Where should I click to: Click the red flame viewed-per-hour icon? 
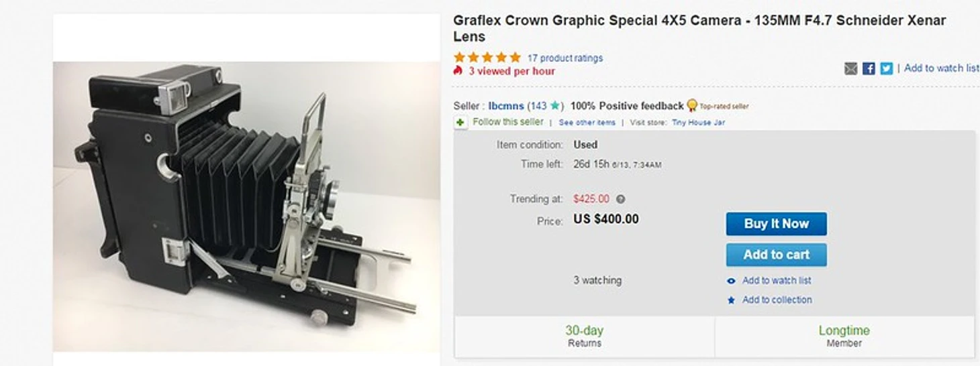click(458, 70)
